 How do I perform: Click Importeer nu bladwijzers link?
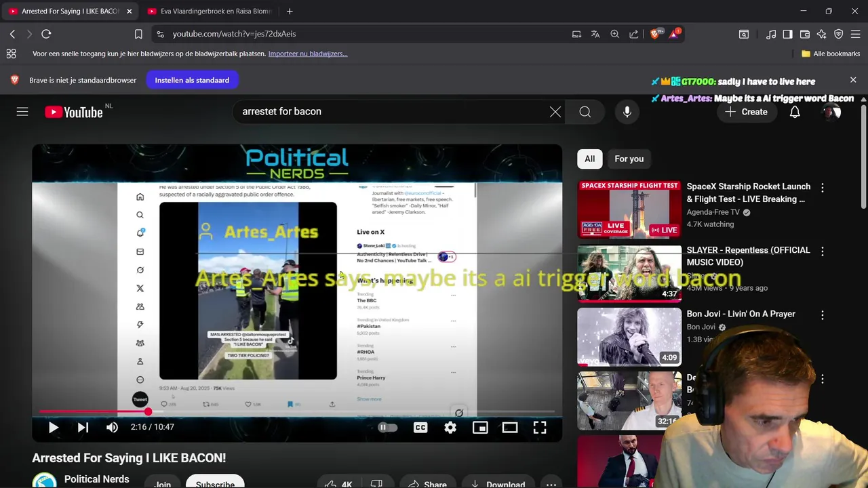(x=308, y=54)
